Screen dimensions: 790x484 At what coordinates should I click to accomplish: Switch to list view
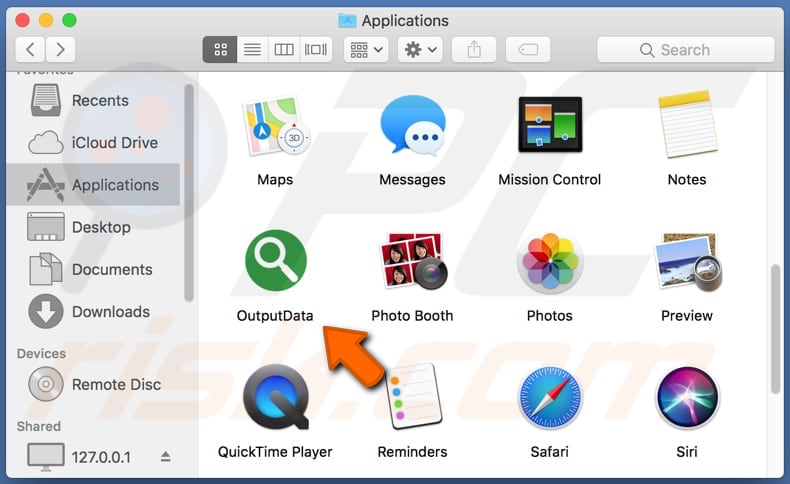tap(252, 49)
